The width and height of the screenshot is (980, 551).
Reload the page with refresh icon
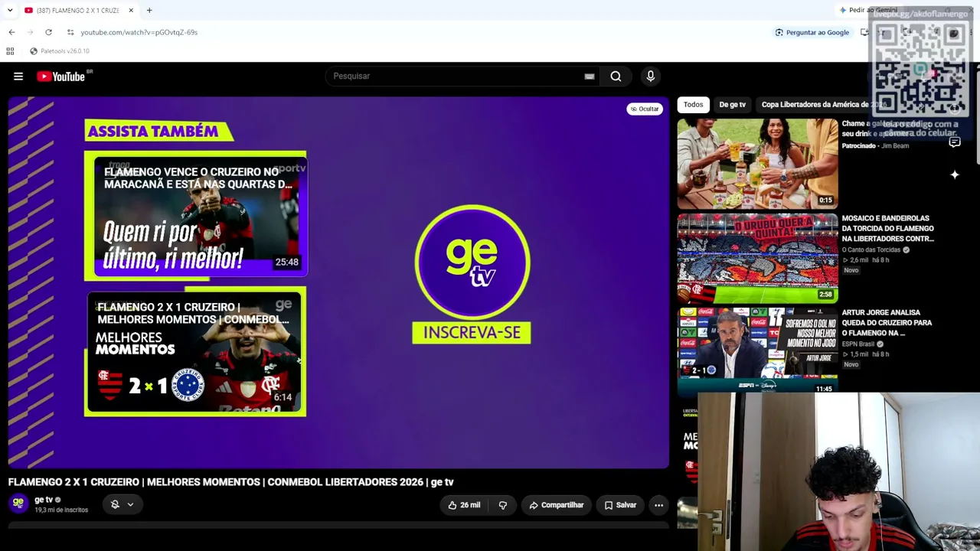point(48,32)
